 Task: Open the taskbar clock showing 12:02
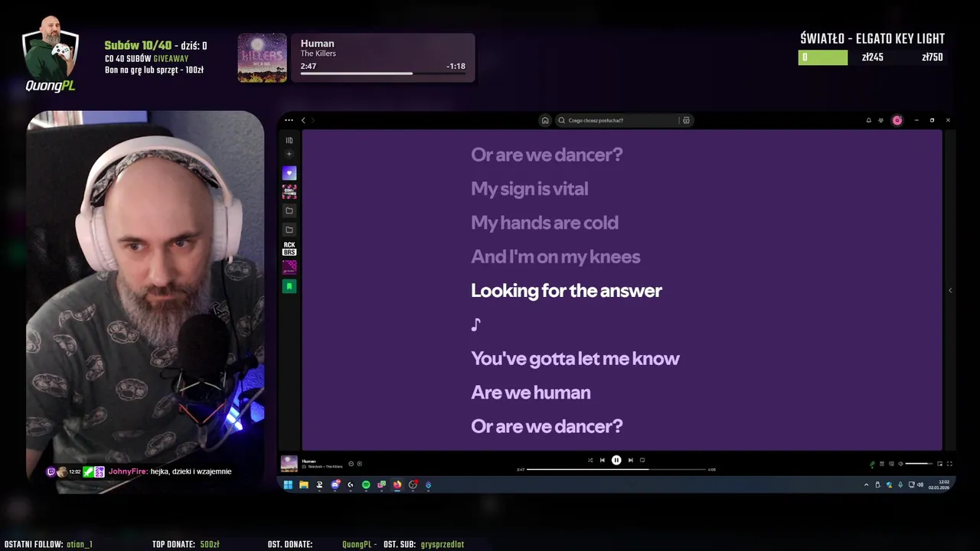point(939,484)
